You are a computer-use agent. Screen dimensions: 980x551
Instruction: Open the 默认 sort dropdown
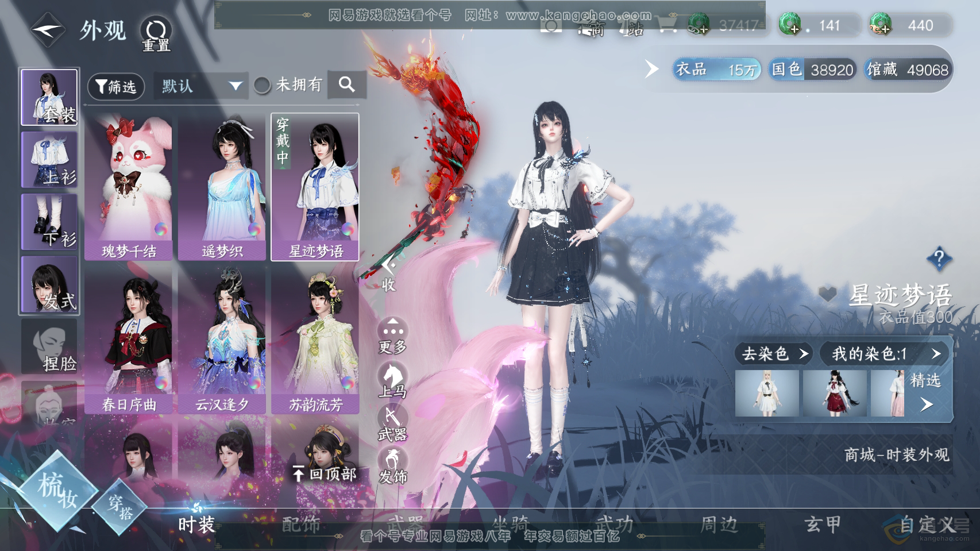pos(200,86)
